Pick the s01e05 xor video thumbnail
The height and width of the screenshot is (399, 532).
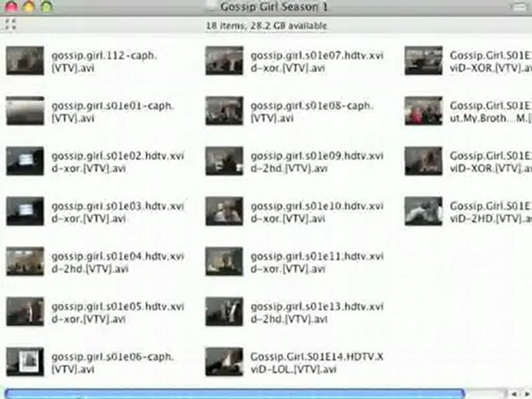[25, 312]
